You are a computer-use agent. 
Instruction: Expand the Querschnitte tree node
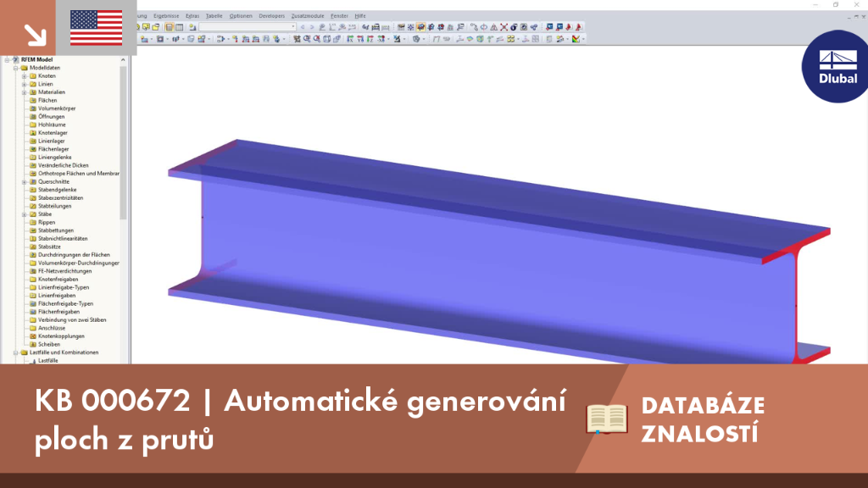pyautogui.click(x=25, y=181)
